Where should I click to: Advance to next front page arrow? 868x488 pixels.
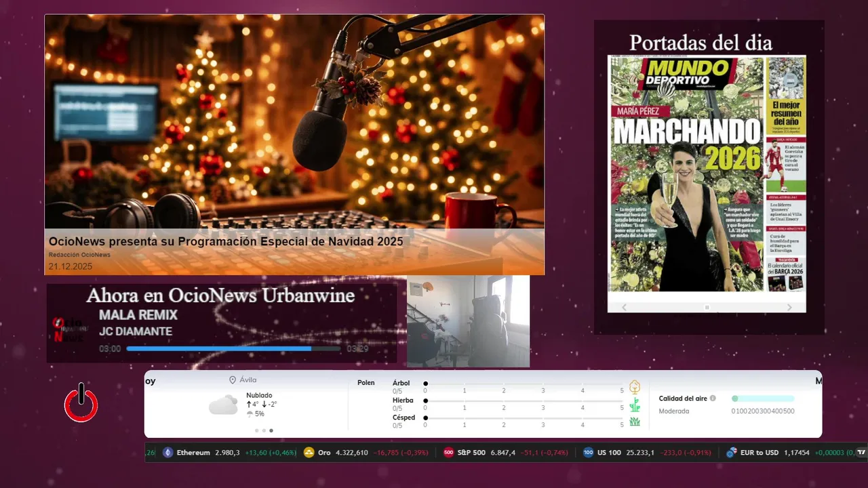pos(789,307)
